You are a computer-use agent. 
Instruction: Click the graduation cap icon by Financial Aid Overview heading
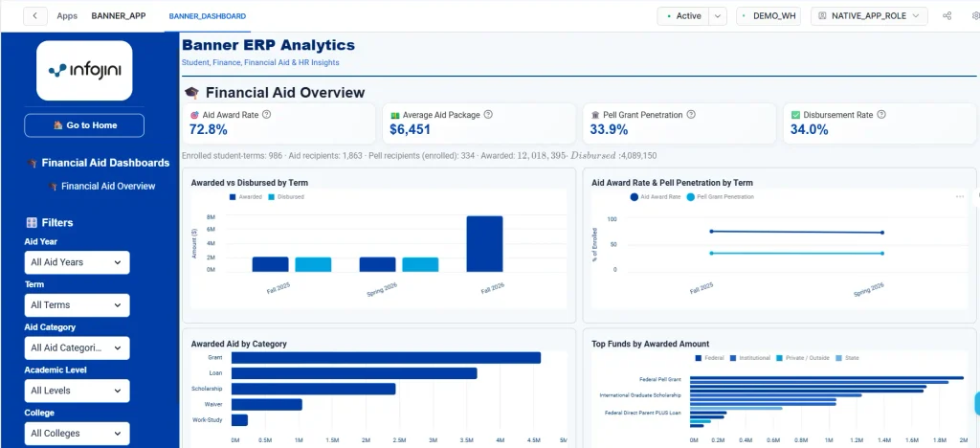coord(191,93)
